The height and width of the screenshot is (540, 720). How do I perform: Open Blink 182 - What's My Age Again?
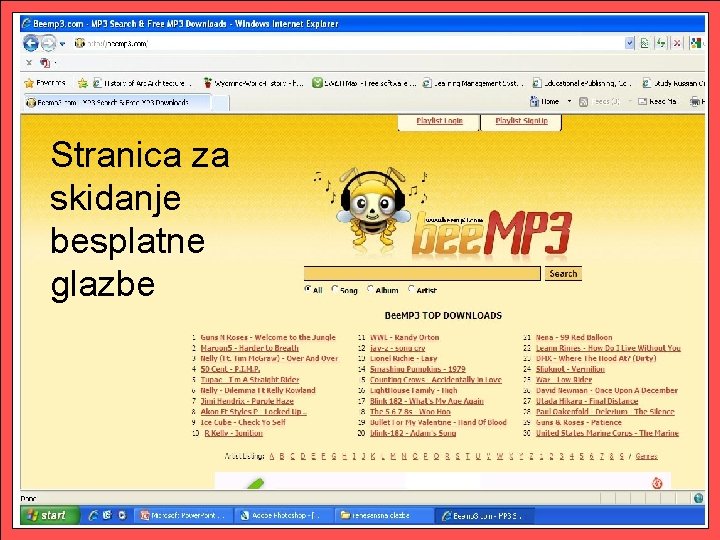coord(427,401)
